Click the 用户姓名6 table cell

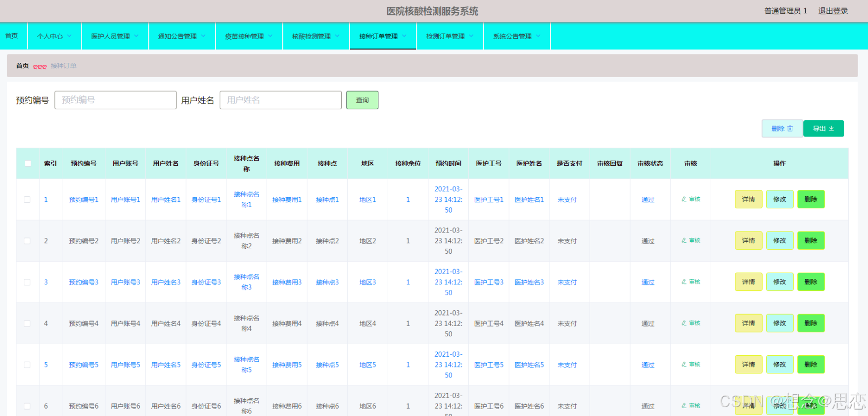point(166,406)
